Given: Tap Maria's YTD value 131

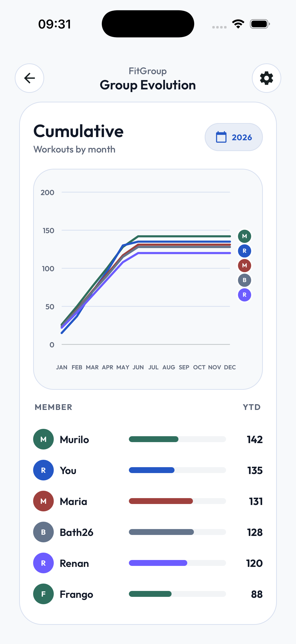Looking at the screenshot, I should pos(256,502).
